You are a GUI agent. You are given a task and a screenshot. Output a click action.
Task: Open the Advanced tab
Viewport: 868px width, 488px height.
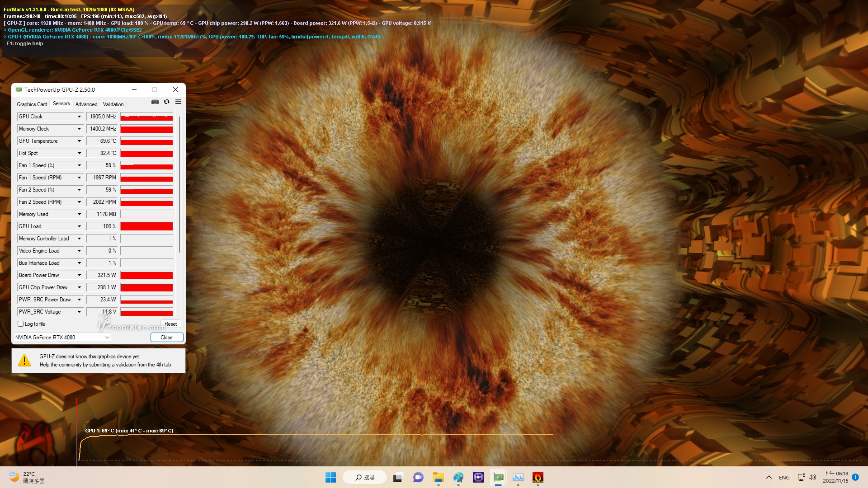point(86,104)
